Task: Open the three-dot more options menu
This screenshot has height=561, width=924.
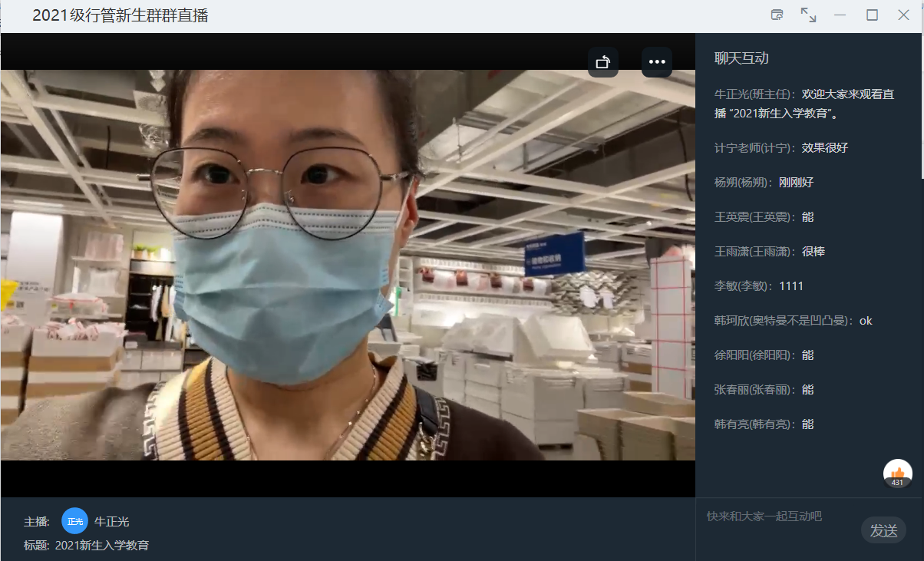Action: pos(657,62)
